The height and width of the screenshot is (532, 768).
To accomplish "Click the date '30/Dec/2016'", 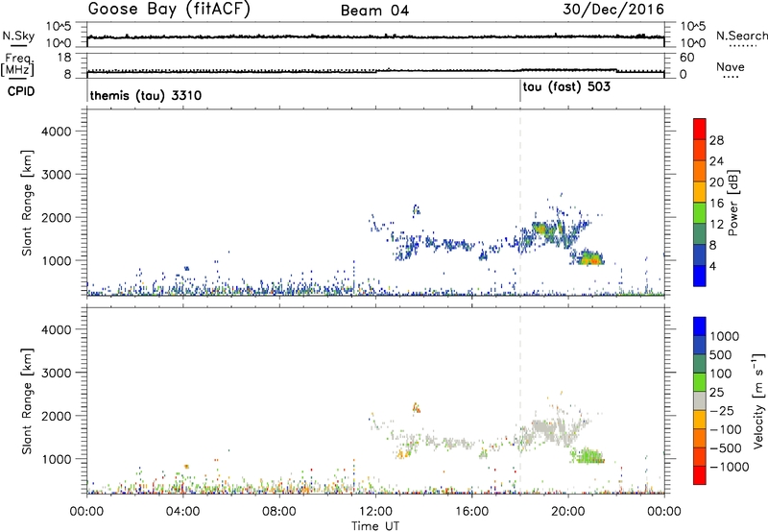I will 613,9.
